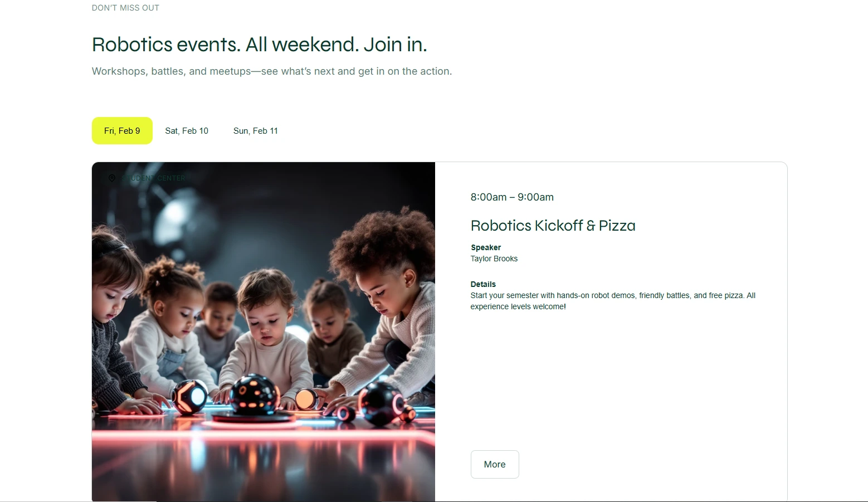Select the Fri, Feb 9 tab
The height and width of the screenshot is (502, 868).
click(122, 131)
